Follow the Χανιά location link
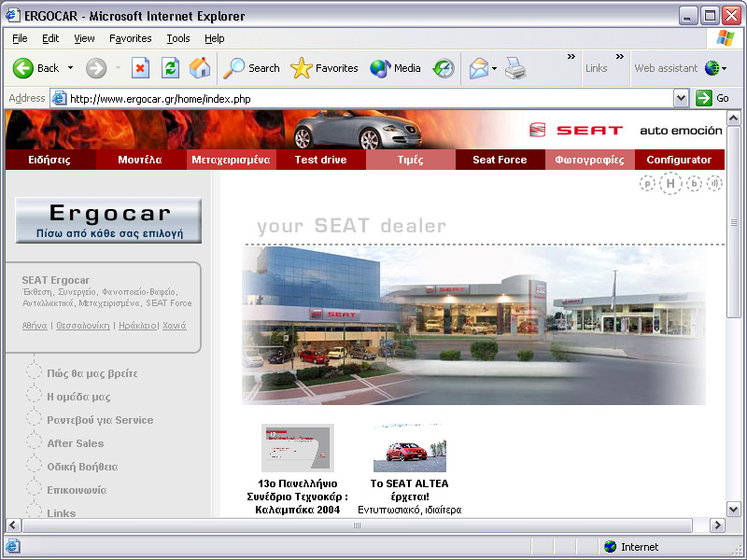This screenshot has height=560, width=747. point(175,326)
